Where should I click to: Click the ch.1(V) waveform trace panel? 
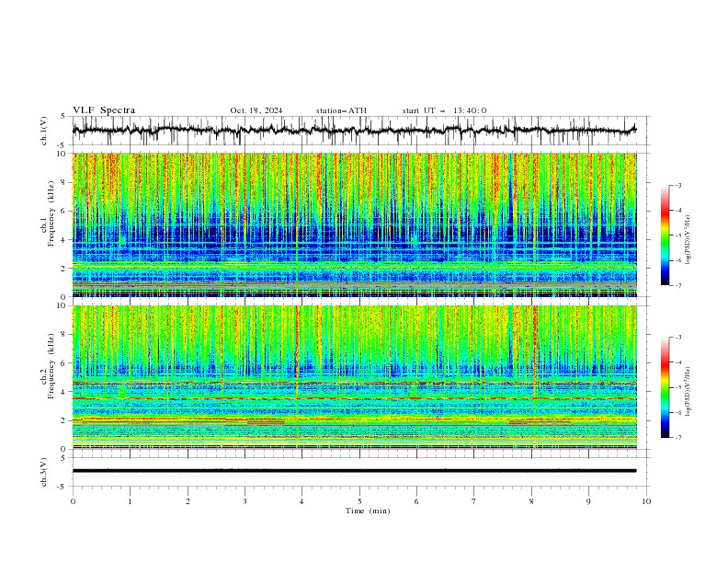tap(361, 131)
